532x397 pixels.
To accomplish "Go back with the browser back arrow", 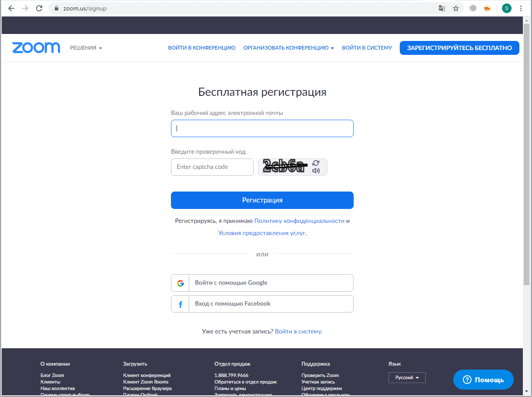I will pos(11,8).
